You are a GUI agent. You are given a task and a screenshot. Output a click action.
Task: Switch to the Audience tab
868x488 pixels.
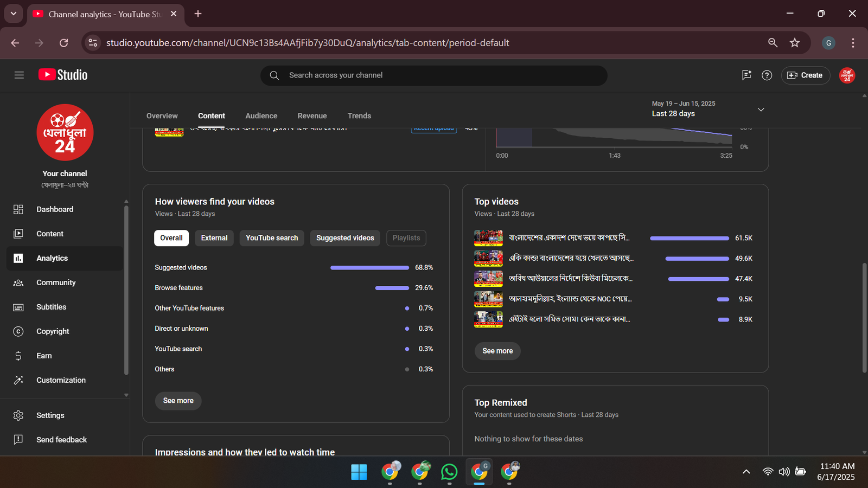click(x=261, y=116)
